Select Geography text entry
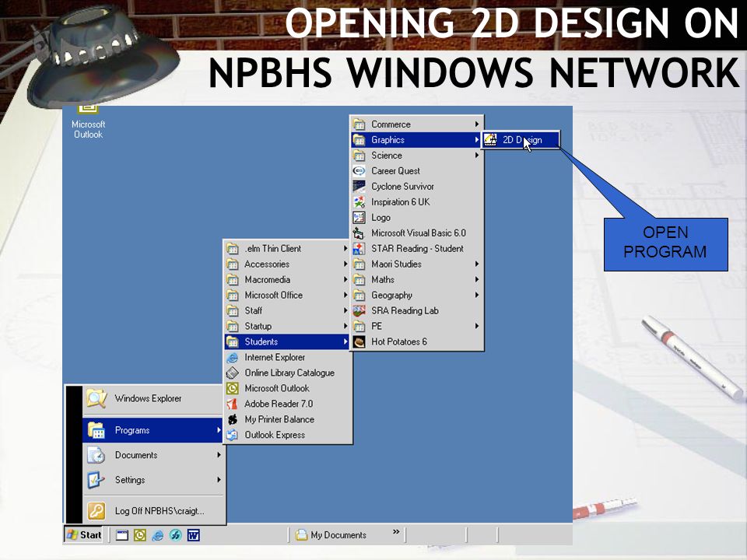Screen dimensions: 747x560 tap(391, 296)
